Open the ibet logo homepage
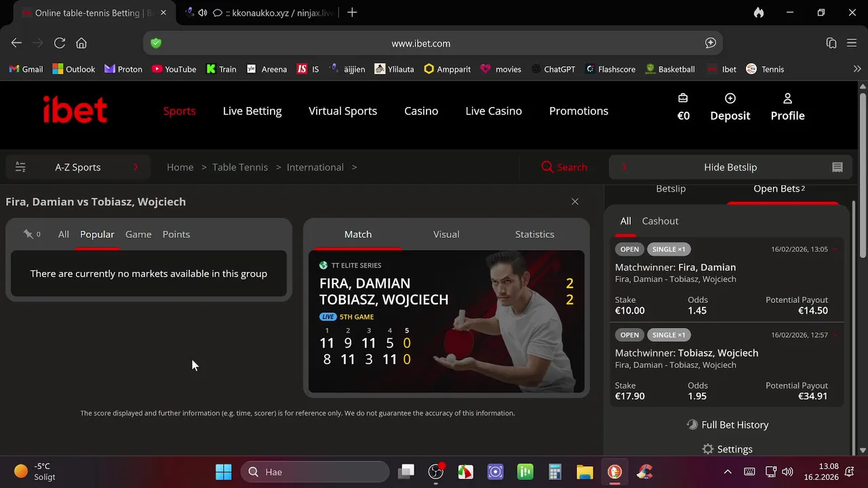Image resolution: width=868 pixels, height=488 pixels. 75,110
